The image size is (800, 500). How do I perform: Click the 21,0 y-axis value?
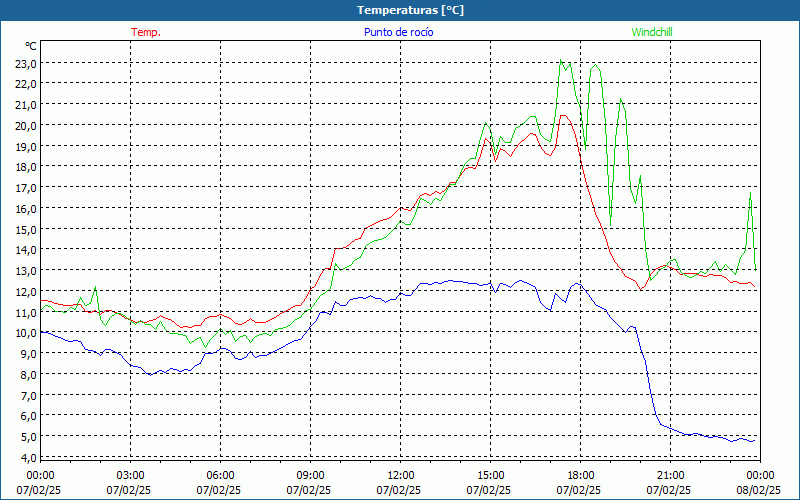pos(26,106)
